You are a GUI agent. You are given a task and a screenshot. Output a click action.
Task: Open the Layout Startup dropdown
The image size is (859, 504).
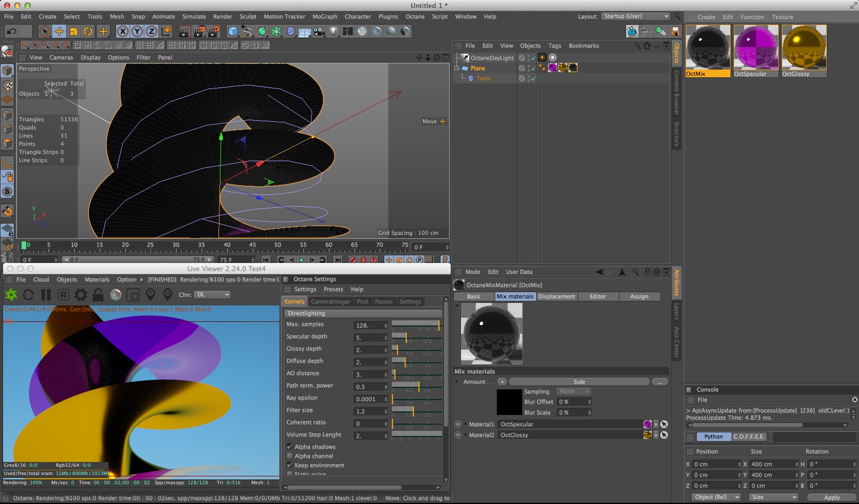635,16
